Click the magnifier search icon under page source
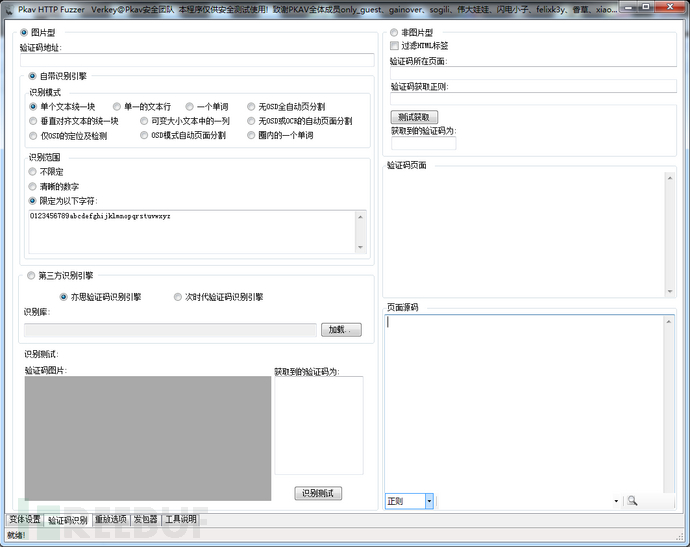 [x=632, y=501]
